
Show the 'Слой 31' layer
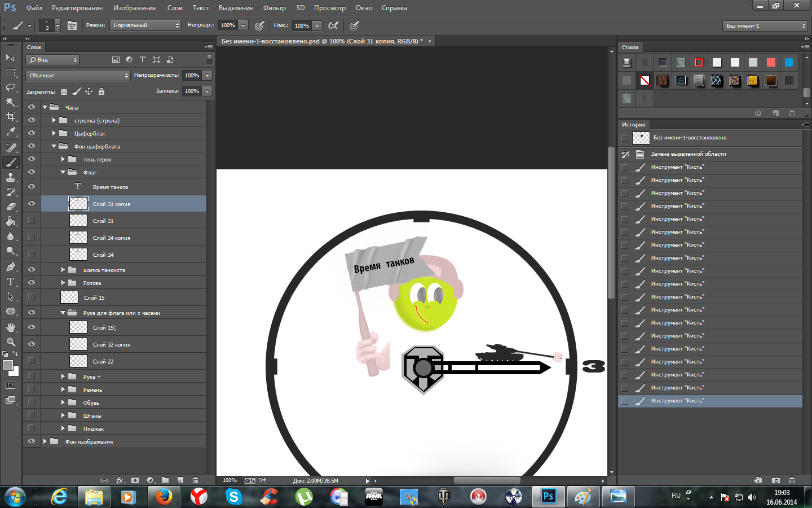coord(32,221)
